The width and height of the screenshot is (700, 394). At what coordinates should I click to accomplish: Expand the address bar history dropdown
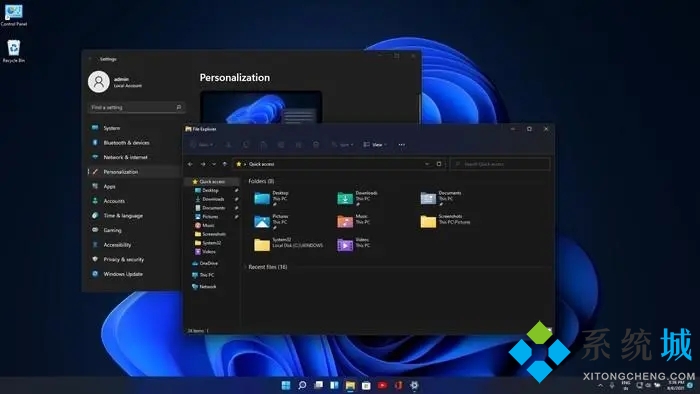pyautogui.click(x=427, y=164)
